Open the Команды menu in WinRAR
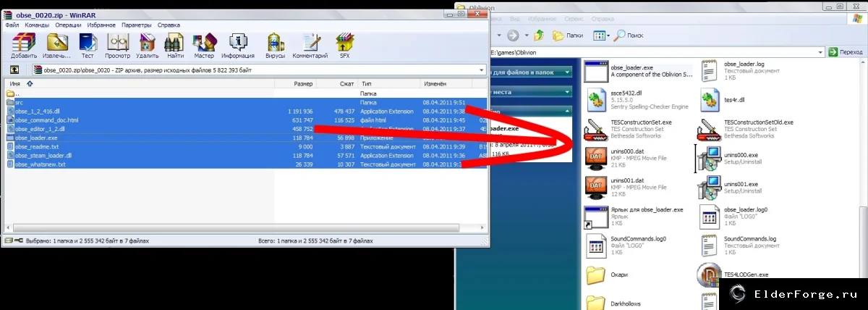 37,25
